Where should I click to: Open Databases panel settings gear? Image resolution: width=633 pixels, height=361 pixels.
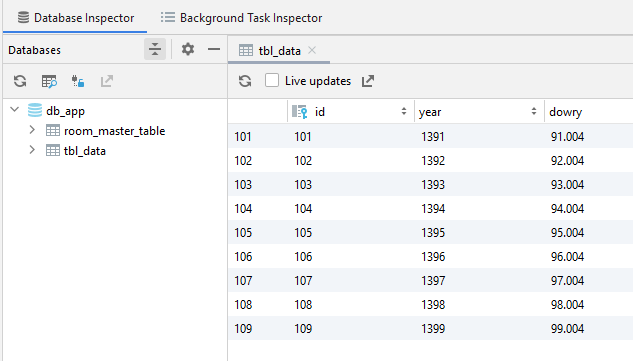188,49
